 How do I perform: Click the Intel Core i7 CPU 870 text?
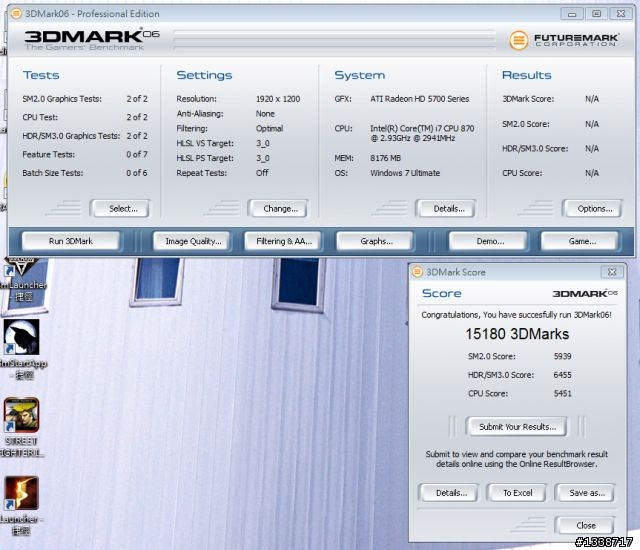tap(422, 133)
